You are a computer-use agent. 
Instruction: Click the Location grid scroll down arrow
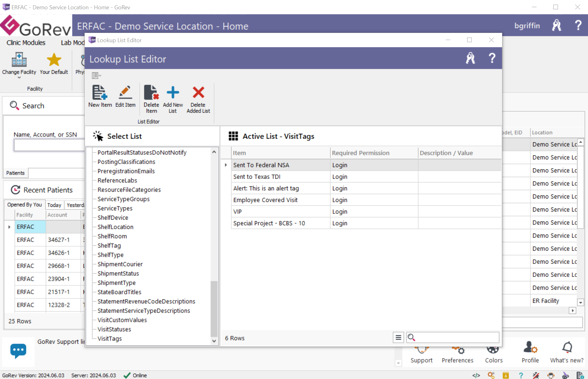581,302
